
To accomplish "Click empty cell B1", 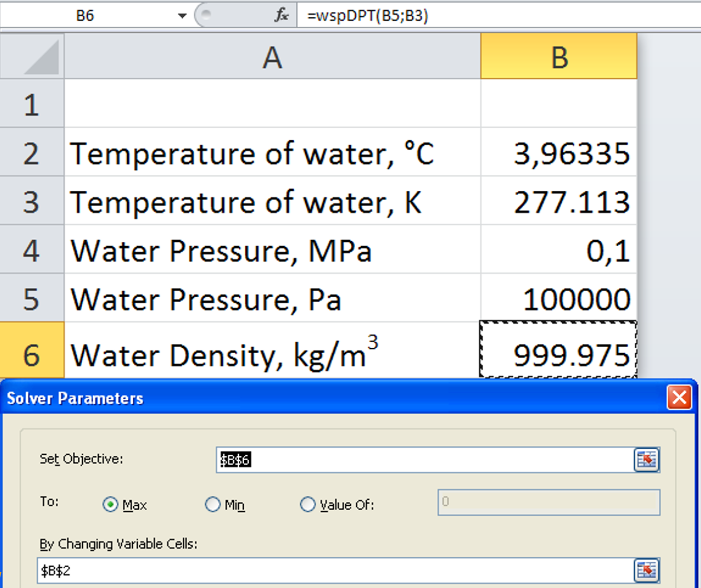I will (559, 103).
